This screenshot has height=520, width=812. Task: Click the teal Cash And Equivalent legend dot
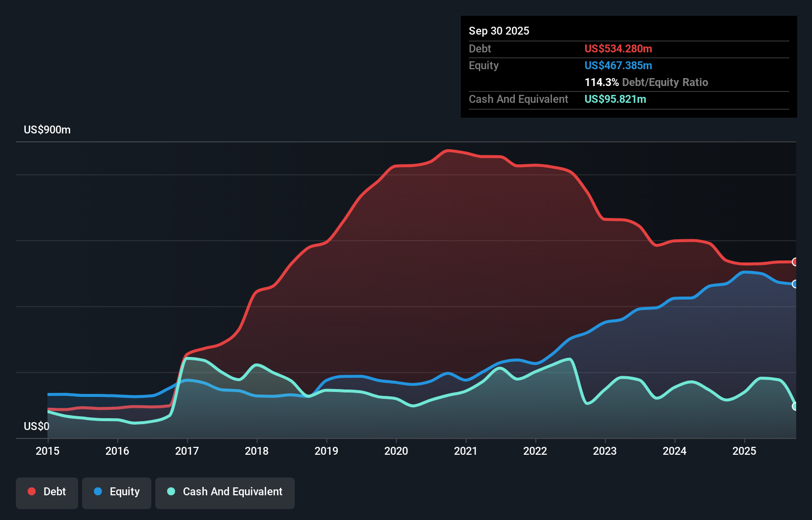171,491
